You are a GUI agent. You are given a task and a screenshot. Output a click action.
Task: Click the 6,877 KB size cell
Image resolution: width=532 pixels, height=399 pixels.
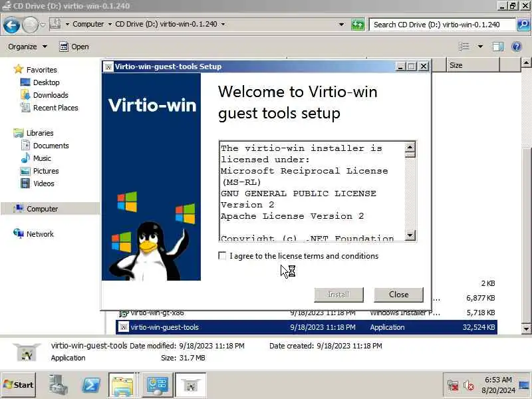(x=480, y=298)
